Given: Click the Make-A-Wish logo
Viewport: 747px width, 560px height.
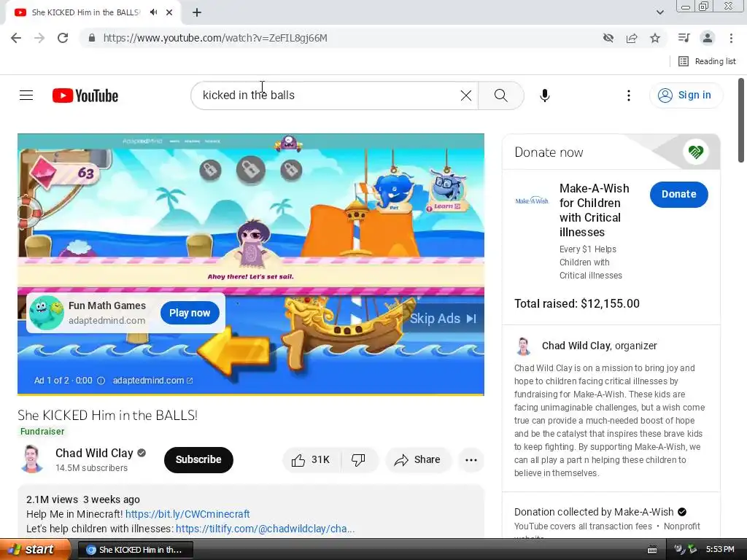Looking at the screenshot, I should click(532, 201).
